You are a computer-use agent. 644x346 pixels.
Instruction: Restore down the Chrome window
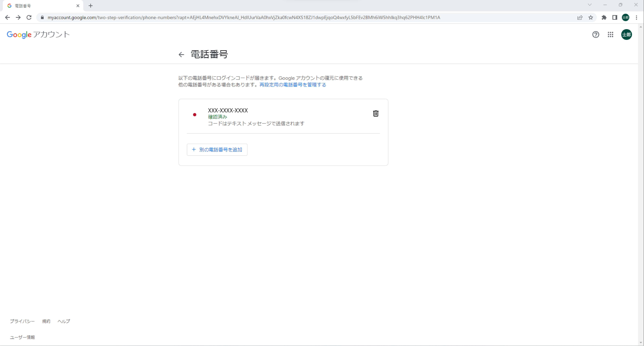point(620,5)
